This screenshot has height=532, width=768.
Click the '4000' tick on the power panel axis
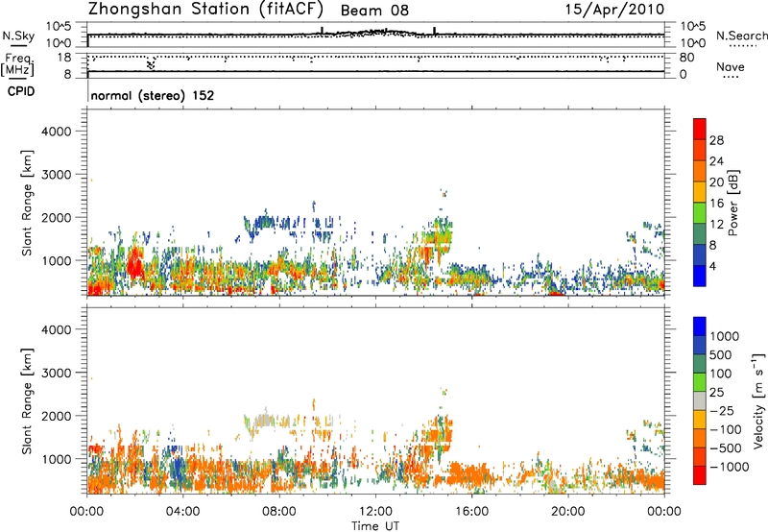[57, 132]
